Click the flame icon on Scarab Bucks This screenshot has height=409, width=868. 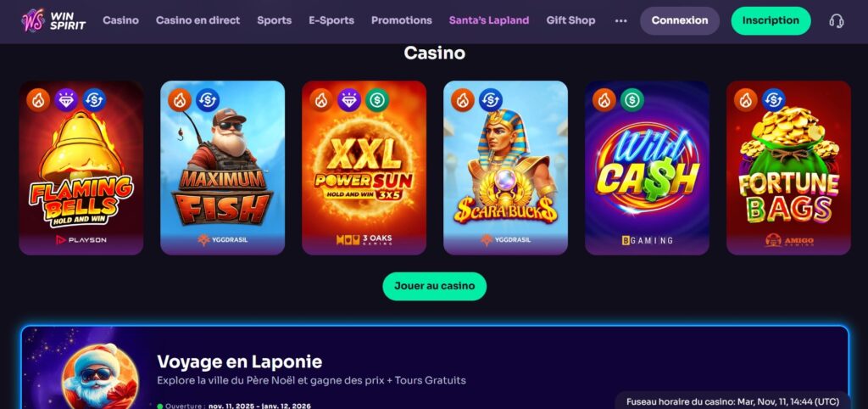click(463, 100)
